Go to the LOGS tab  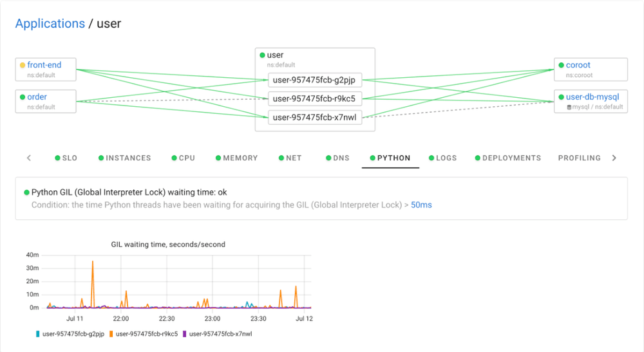446,158
